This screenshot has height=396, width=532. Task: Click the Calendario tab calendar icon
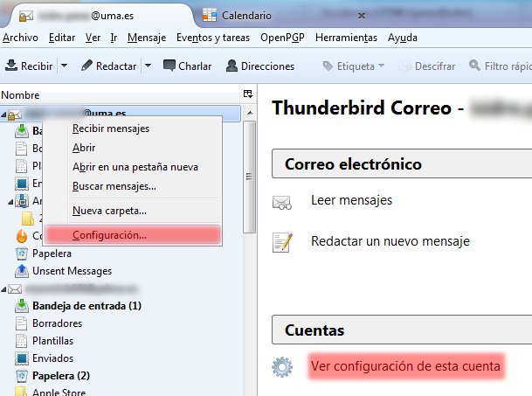210,15
